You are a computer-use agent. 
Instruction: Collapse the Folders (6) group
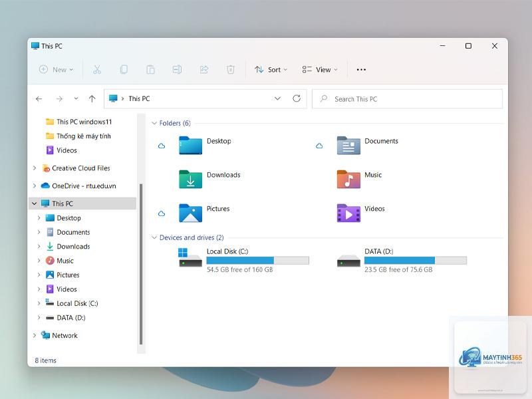pyautogui.click(x=154, y=123)
